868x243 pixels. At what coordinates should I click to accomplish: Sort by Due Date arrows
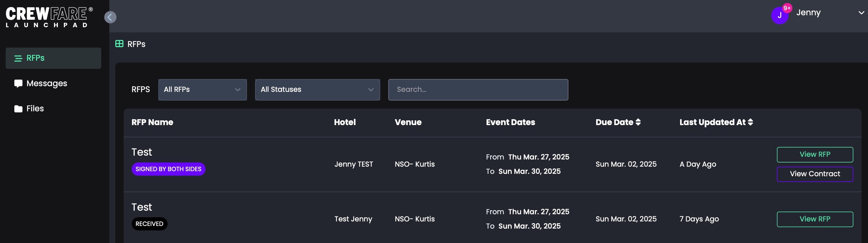pos(638,122)
